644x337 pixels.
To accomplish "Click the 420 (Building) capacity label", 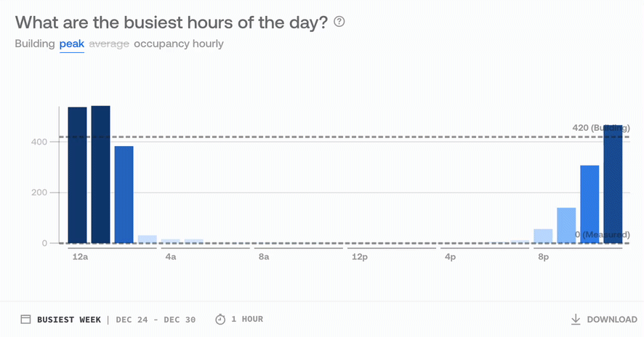I will [601, 128].
